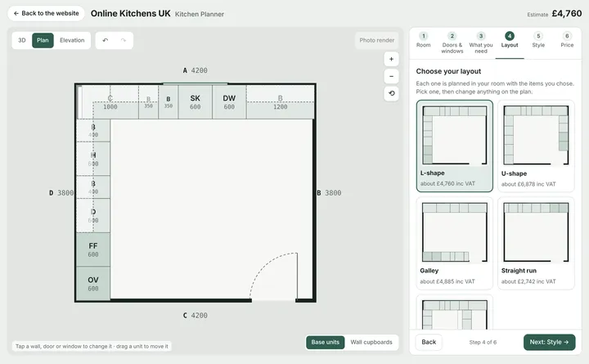This screenshot has height=364, width=589.
Task: Switch to Elevation view
Action: (72, 40)
